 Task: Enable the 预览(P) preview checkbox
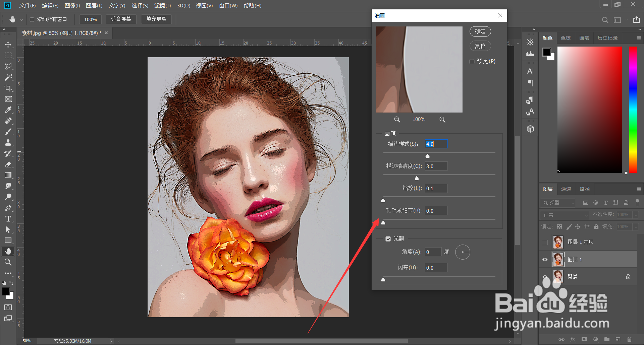(x=472, y=61)
